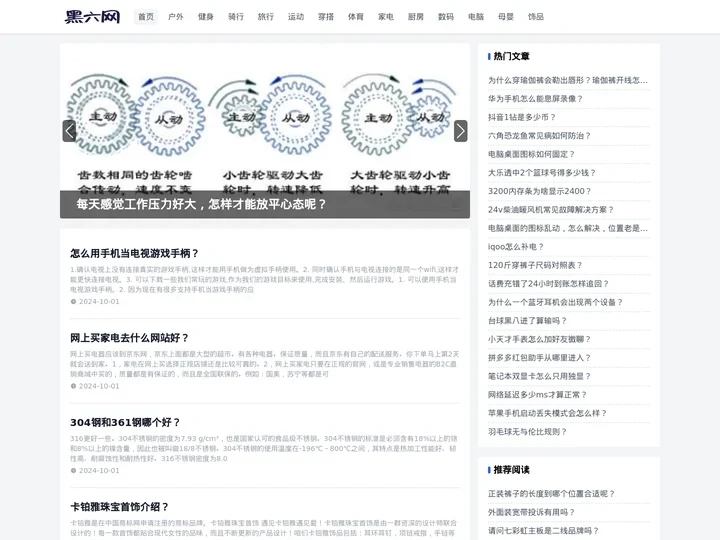Open recommended 请问七彩虹主板是二线品牌吗？
This screenshot has height=540, width=720.
point(544,530)
